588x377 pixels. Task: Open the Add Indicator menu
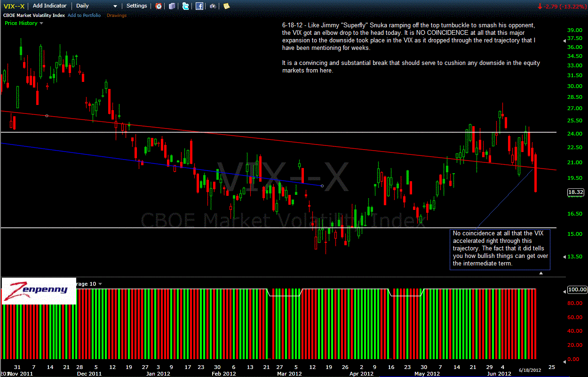tap(49, 6)
